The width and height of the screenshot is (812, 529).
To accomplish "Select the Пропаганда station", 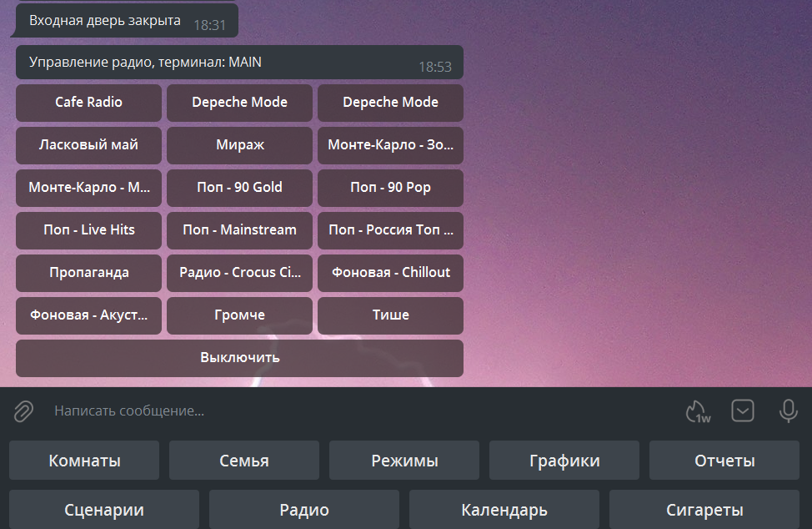I will tap(88, 273).
